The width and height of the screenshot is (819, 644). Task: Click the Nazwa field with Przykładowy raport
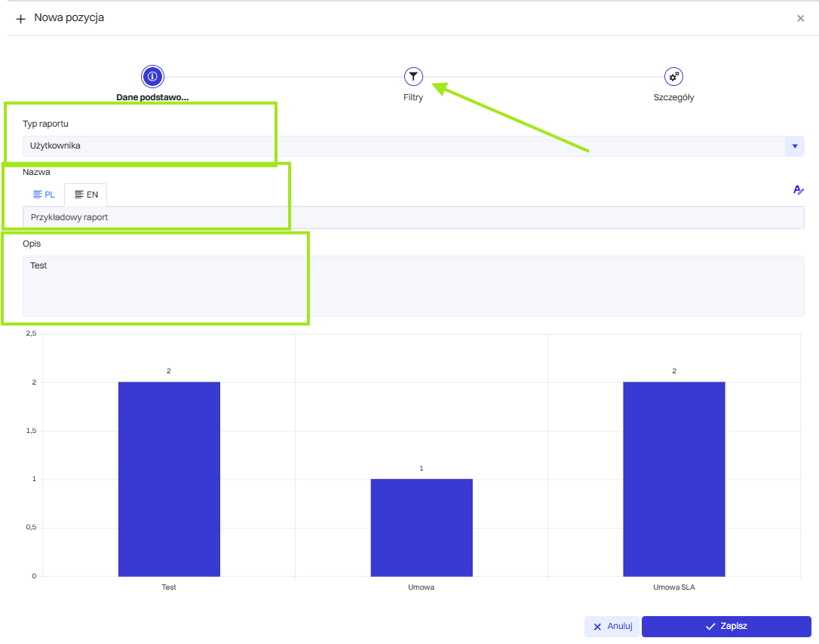[x=413, y=217]
